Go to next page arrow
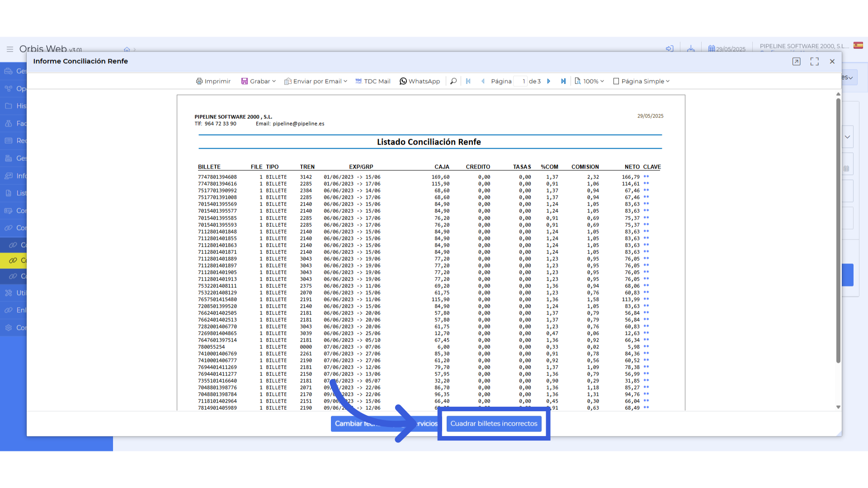The width and height of the screenshot is (868, 488). pos(549,81)
